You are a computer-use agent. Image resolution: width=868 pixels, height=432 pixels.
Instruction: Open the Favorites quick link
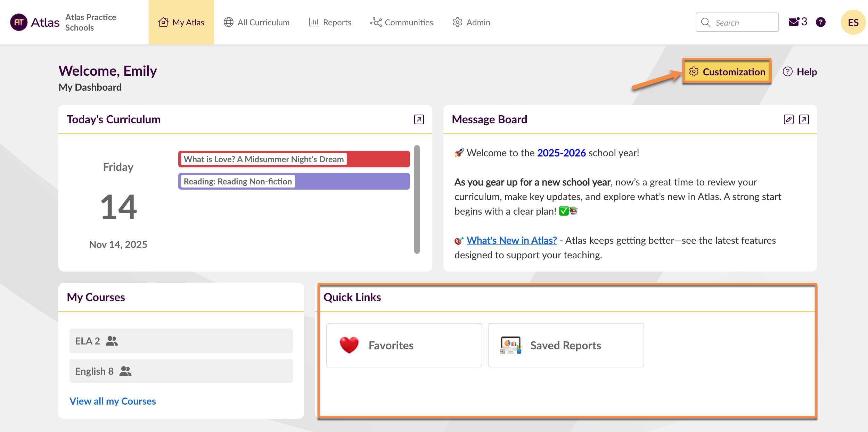(x=404, y=345)
